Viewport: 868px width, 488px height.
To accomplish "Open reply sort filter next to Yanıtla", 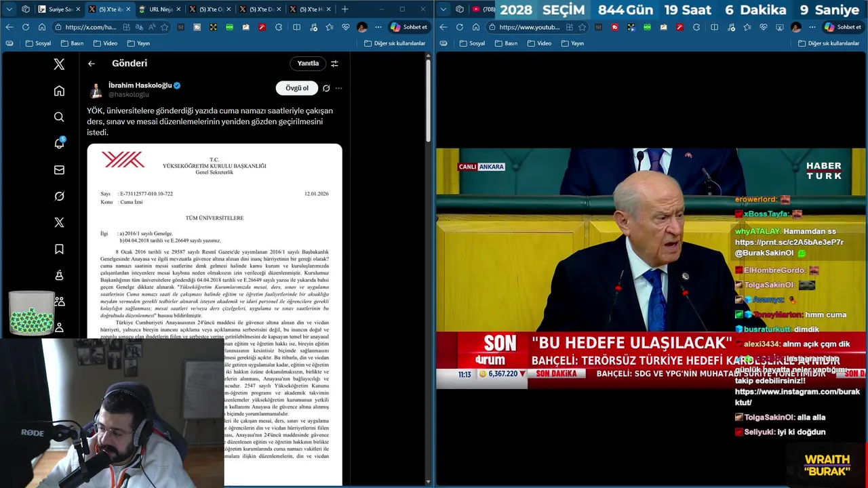I will tap(334, 64).
